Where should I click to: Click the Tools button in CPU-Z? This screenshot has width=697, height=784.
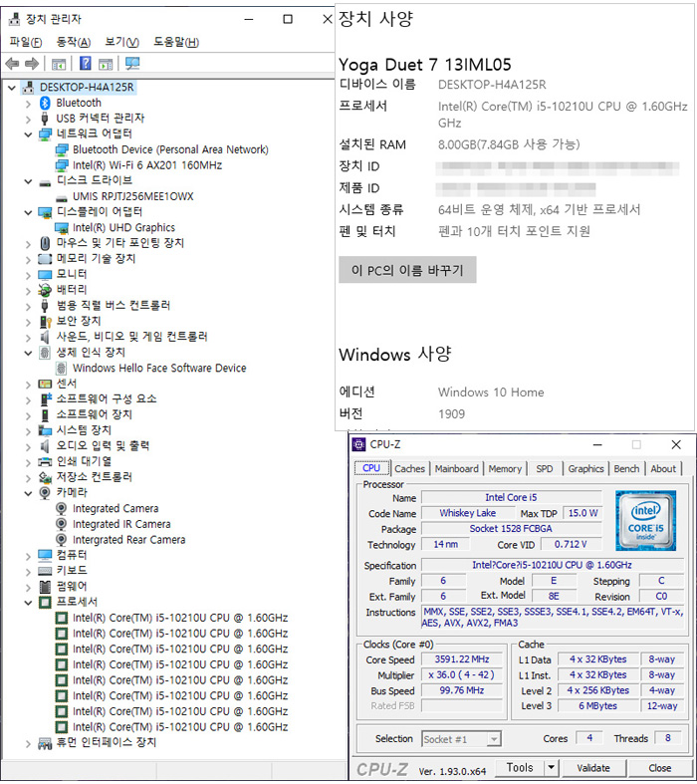(520, 767)
